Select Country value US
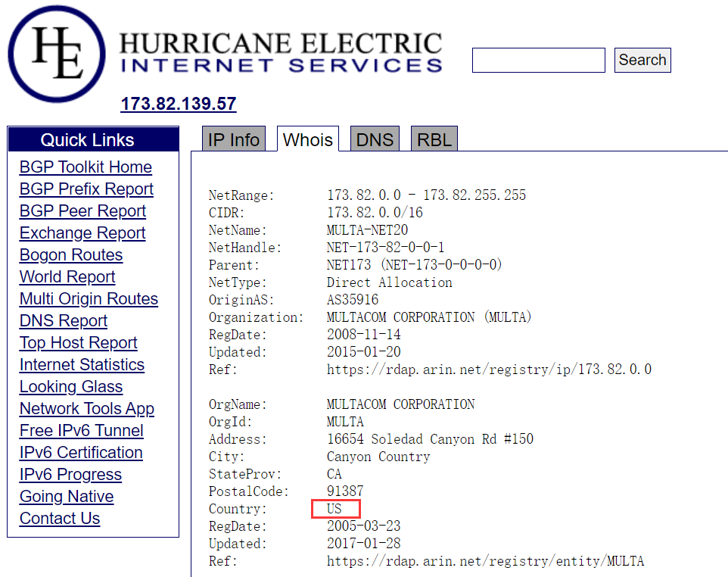Screen dimensions: 728x577 point(334,509)
